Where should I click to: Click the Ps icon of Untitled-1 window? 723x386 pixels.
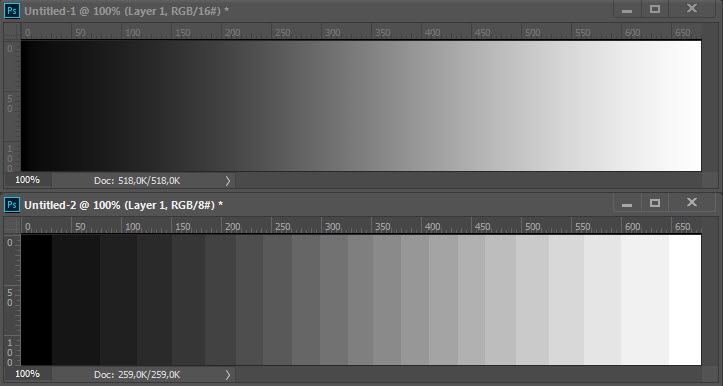tap(12, 11)
